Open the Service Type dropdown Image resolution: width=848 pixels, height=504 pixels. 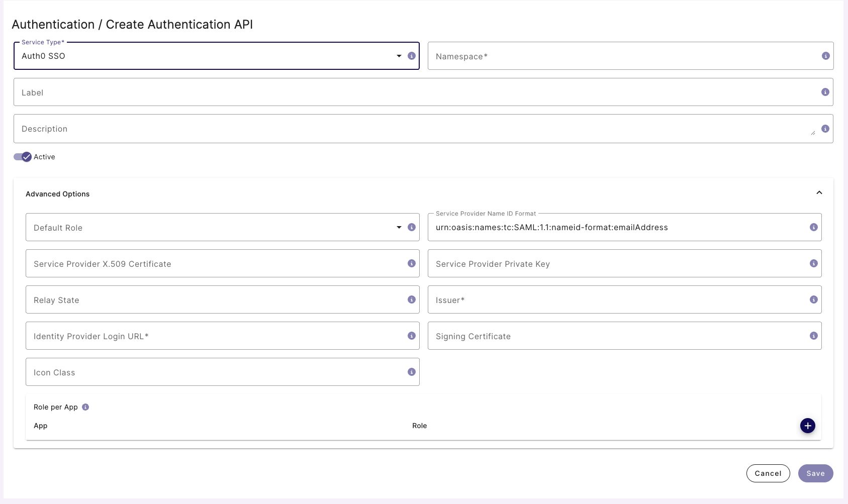[398, 56]
